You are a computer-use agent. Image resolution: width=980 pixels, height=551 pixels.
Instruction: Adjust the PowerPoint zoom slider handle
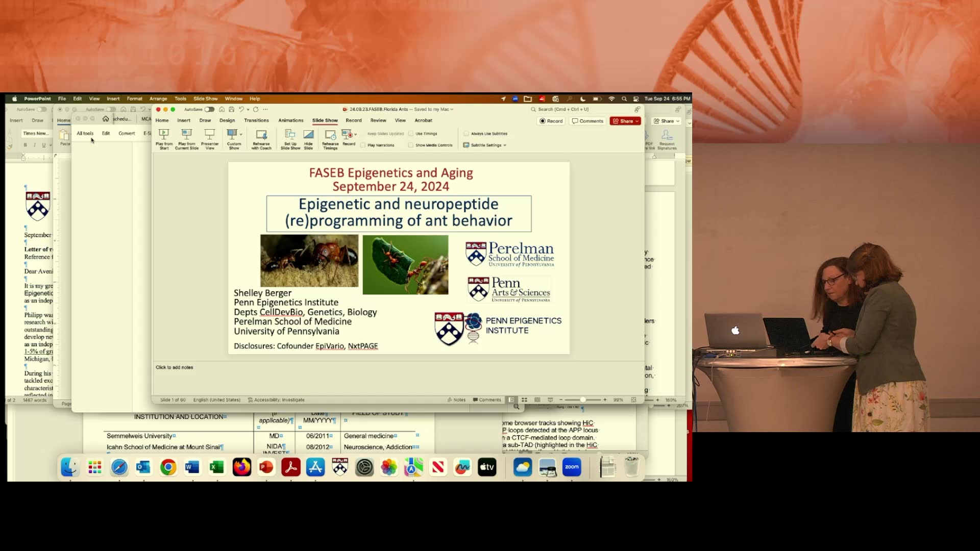pyautogui.click(x=582, y=400)
